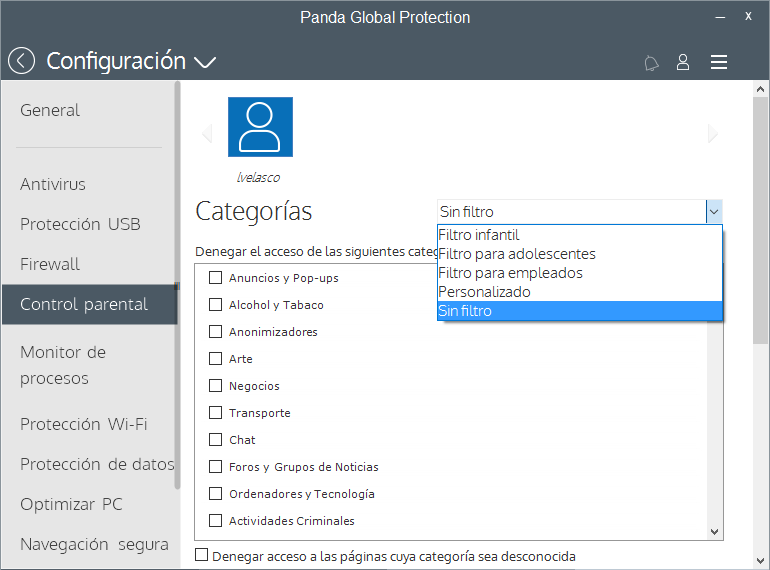
Task: Tick Ordenadores y Tecnología checkbox
Action: 216,494
